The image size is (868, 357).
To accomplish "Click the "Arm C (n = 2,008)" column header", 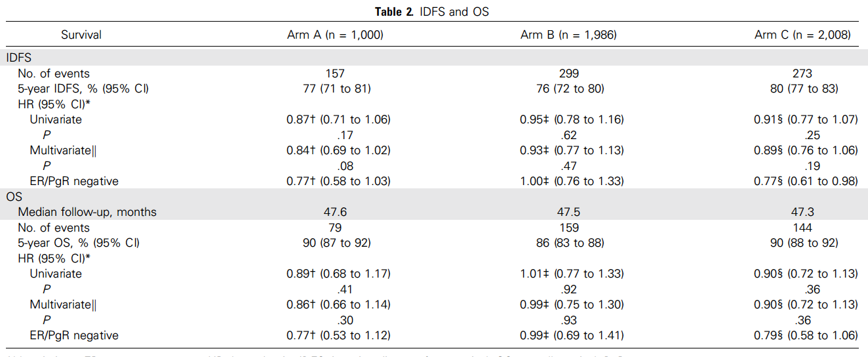I will [802, 35].
